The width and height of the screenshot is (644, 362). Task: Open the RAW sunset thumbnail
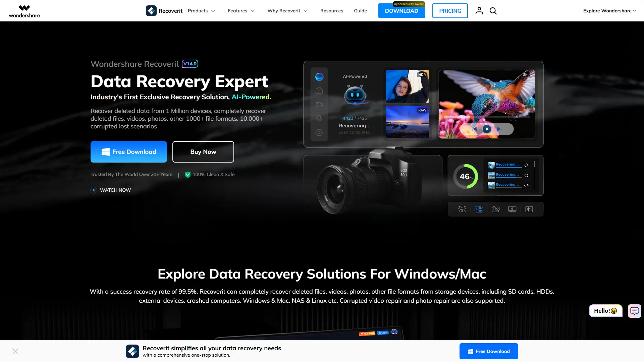point(407,122)
